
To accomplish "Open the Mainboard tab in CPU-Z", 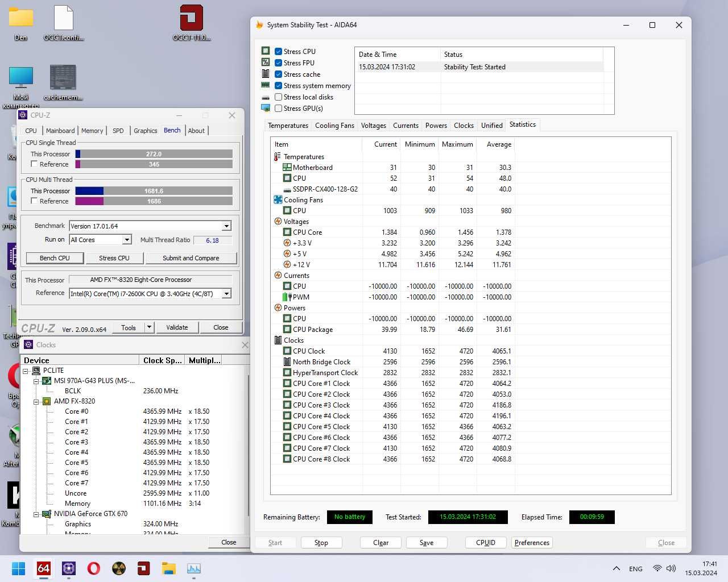I will coord(60,131).
